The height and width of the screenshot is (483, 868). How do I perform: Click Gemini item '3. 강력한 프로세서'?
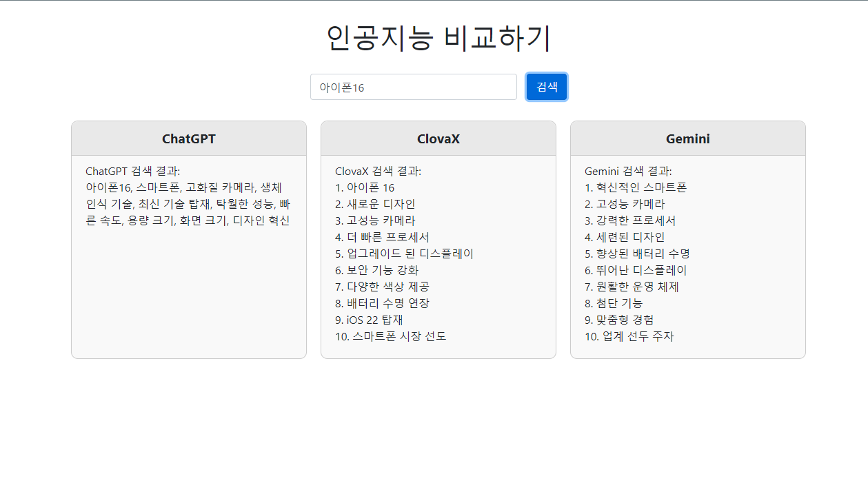(x=630, y=220)
